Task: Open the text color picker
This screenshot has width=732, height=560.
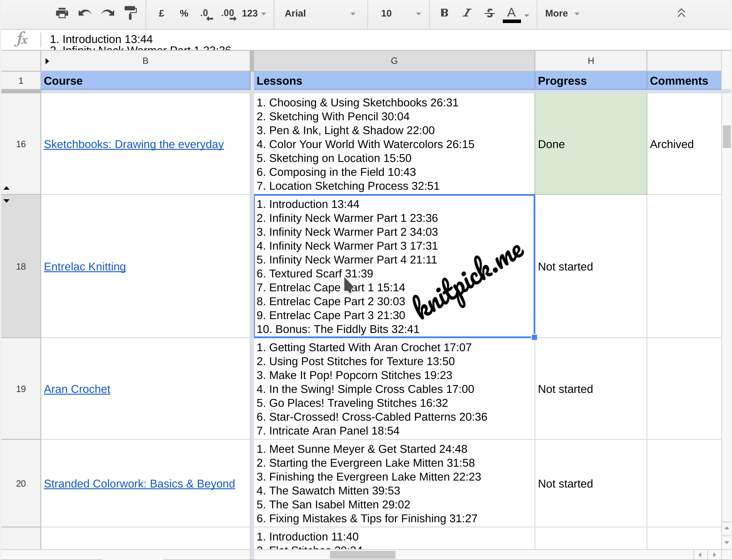Action: tap(512, 13)
